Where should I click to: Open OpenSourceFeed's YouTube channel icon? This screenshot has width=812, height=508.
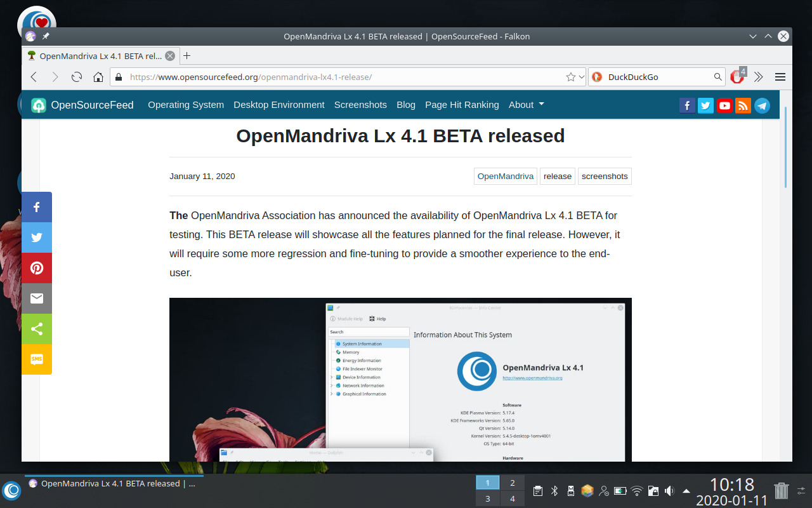724,105
